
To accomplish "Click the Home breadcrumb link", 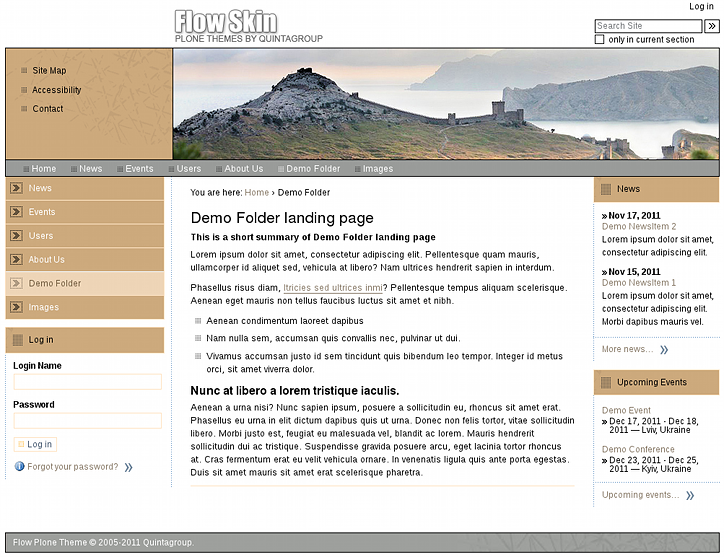I will (x=256, y=193).
